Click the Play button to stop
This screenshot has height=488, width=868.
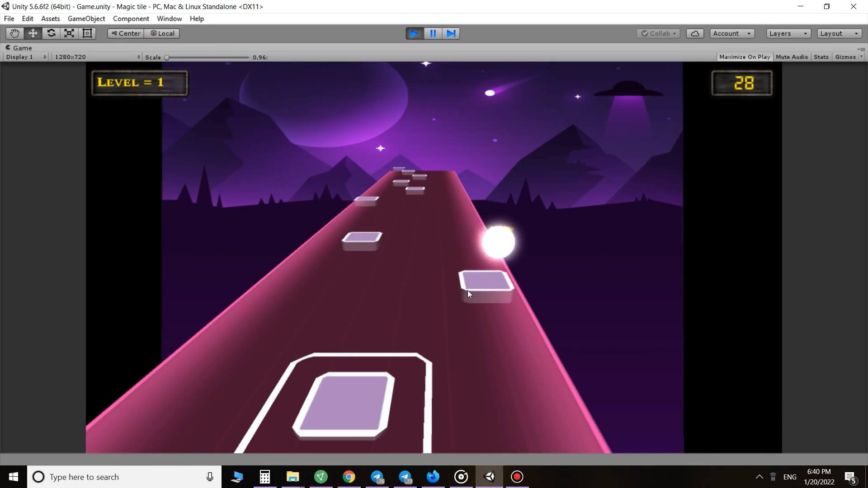[414, 33]
